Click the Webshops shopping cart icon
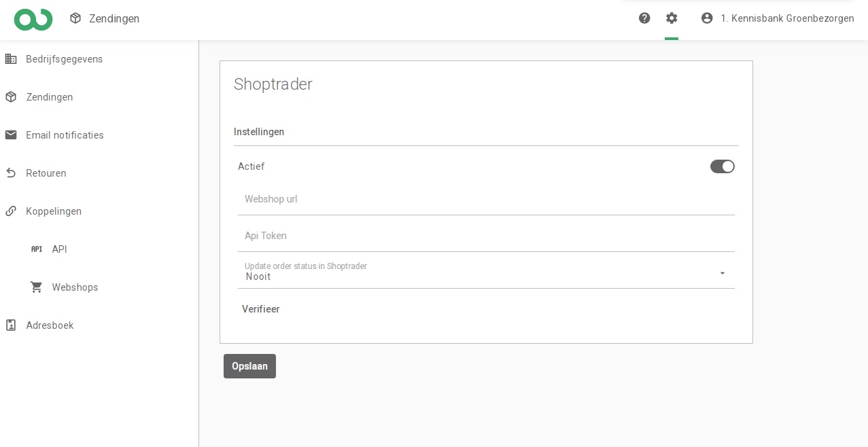 pyautogui.click(x=37, y=287)
